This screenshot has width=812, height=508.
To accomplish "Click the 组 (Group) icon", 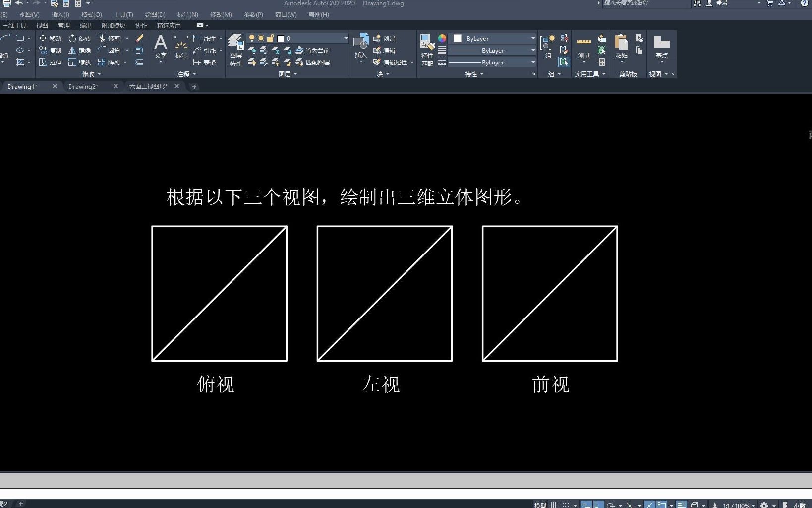I will (x=548, y=47).
